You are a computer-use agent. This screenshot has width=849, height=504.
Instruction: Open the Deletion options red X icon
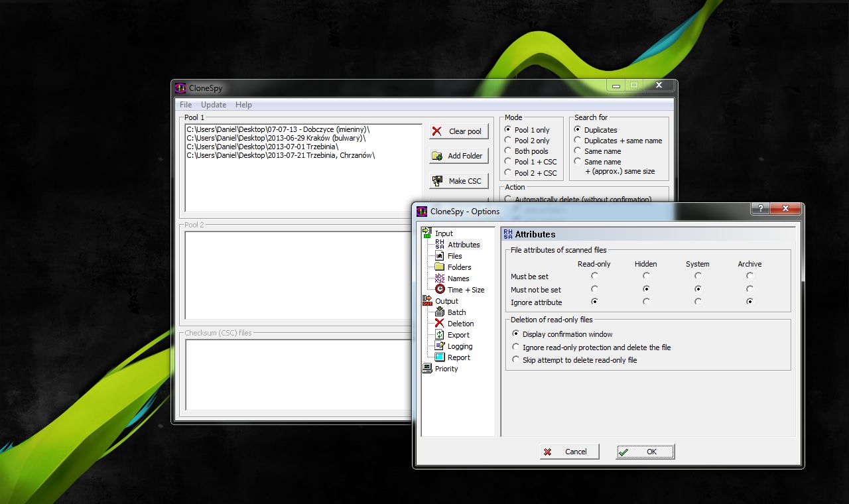pyautogui.click(x=440, y=323)
